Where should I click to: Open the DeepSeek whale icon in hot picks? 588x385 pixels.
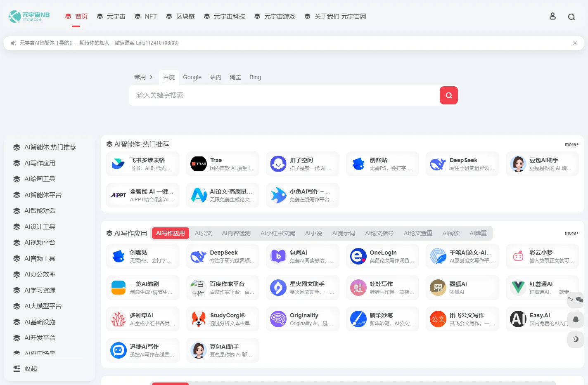[438, 164]
